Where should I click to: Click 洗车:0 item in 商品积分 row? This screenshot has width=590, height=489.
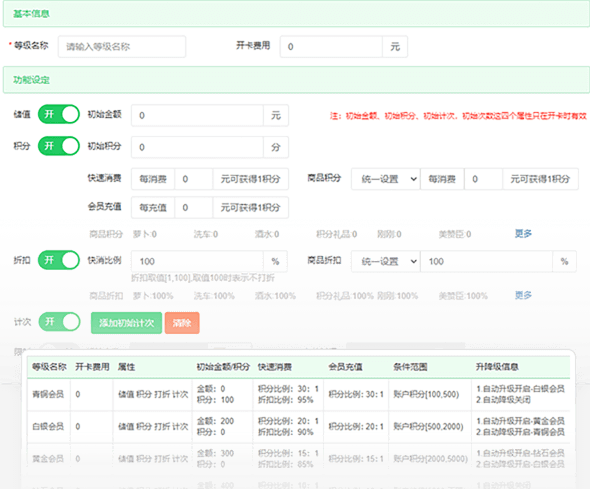pos(206,235)
